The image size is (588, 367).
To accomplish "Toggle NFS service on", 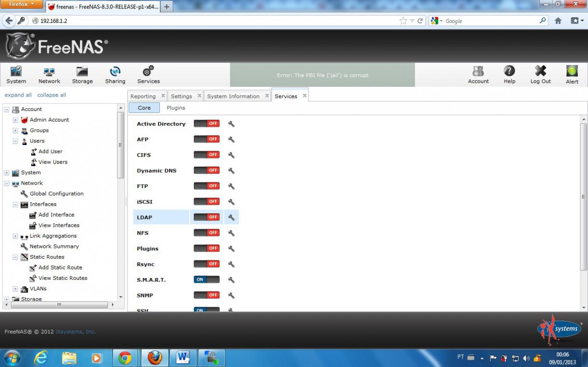I will pyautogui.click(x=206, y=233).
